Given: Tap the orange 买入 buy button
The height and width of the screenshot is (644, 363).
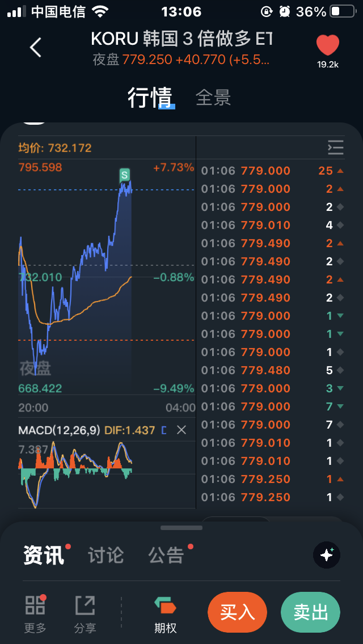Looking at the screenshot, I should coord(237,612).
